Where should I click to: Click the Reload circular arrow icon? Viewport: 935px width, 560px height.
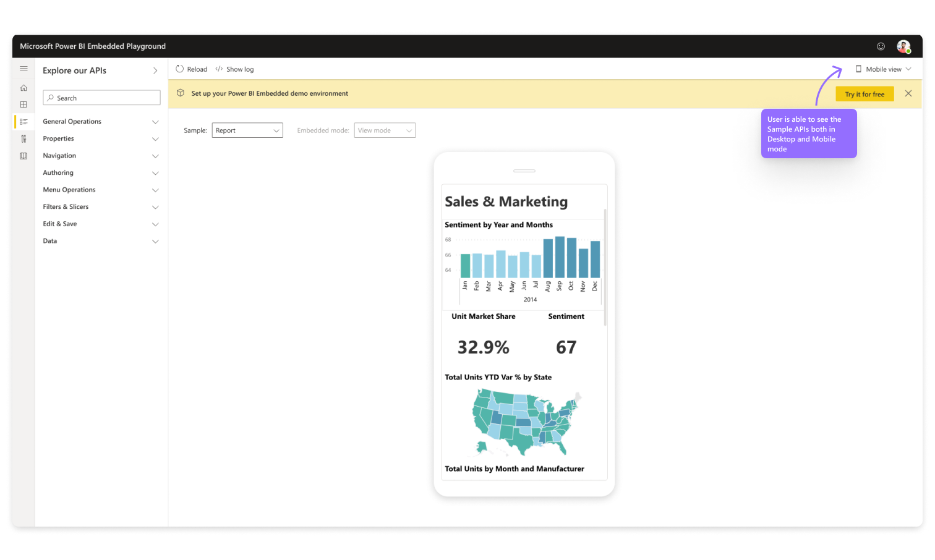click(x=179, y=69)
